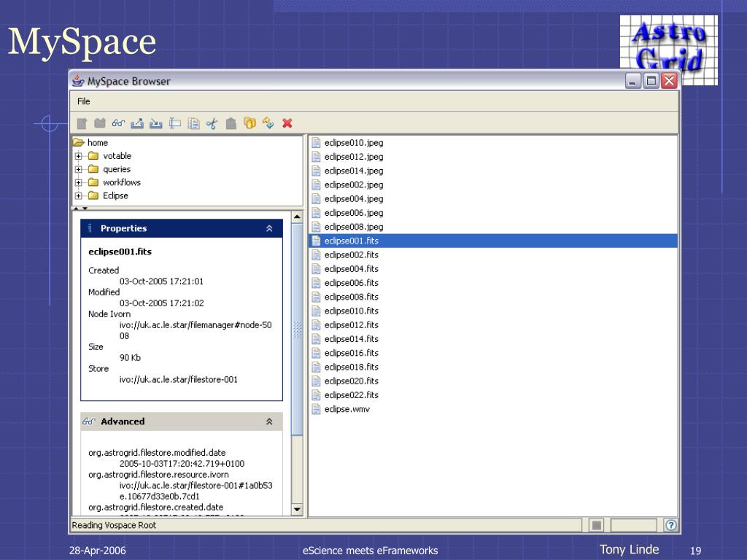Select highlighted file eclipse001.fits
The image size is (747, 560).
[x=494, y=241]
